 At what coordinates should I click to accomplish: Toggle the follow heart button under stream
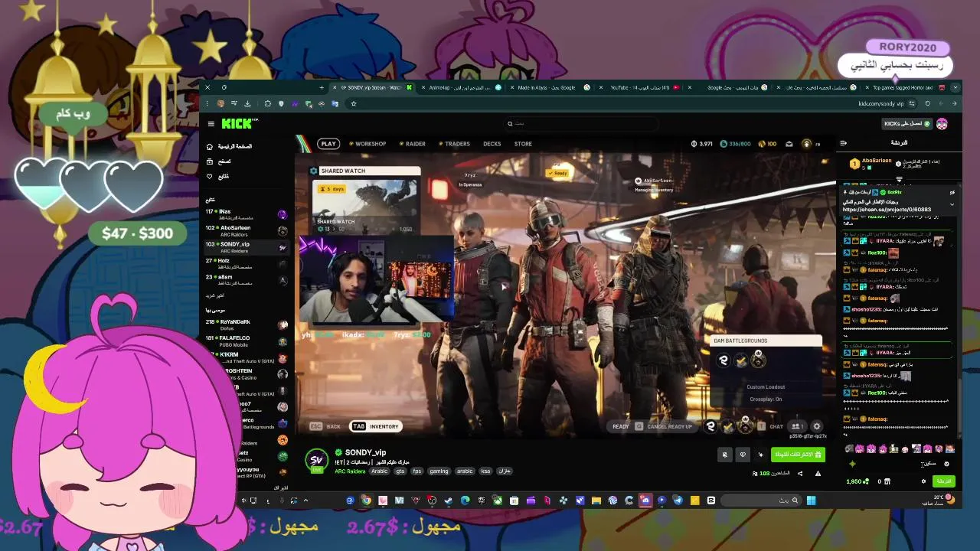click(742, 455)
